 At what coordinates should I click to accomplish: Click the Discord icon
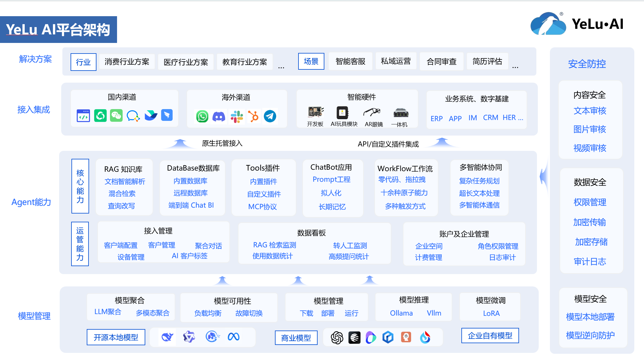[x=219, y=116]
